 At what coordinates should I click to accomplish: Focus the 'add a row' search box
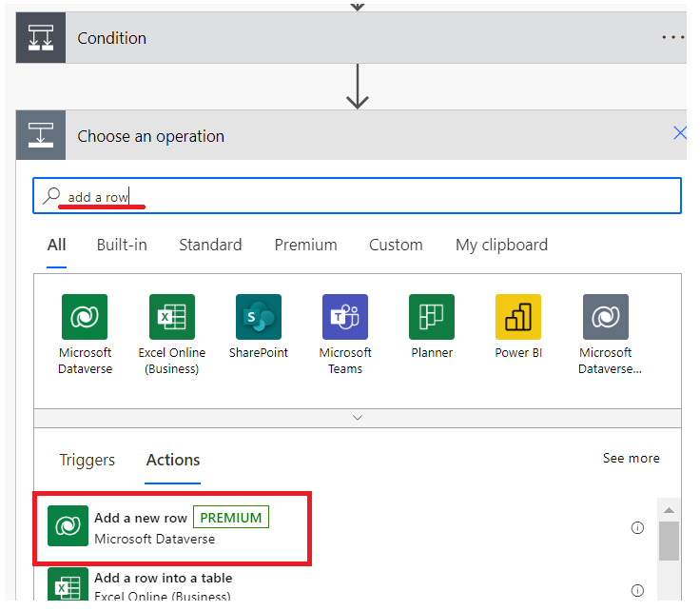click(358, 196)
